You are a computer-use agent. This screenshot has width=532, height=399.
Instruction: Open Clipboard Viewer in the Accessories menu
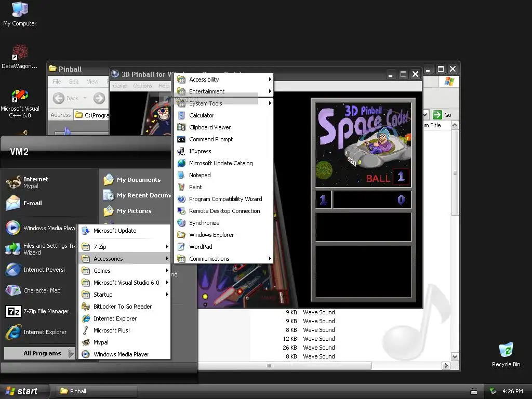coord(224,127)
